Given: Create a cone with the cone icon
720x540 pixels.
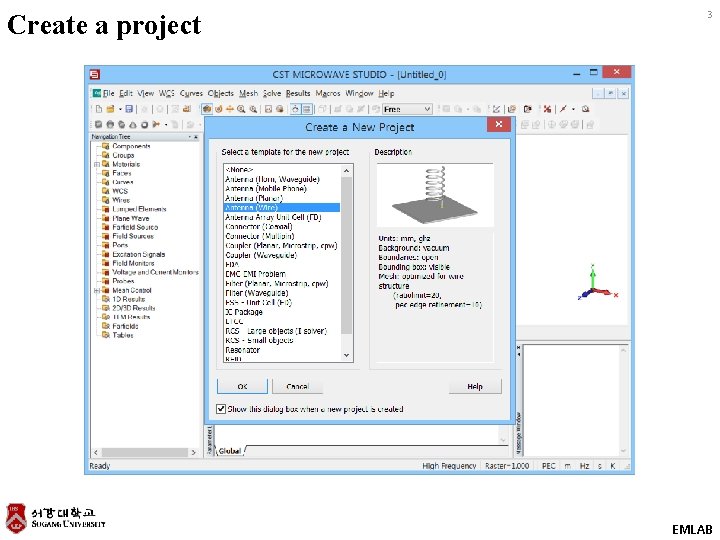Looking at the screenshot, I should 133,124.
